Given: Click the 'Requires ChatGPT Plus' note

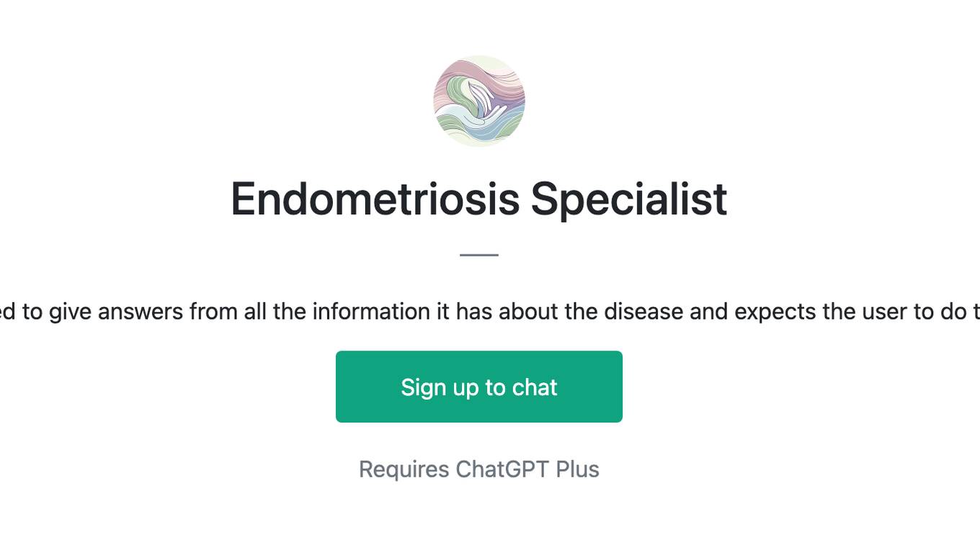Looking at the screenshot, I should pos(479,469).
